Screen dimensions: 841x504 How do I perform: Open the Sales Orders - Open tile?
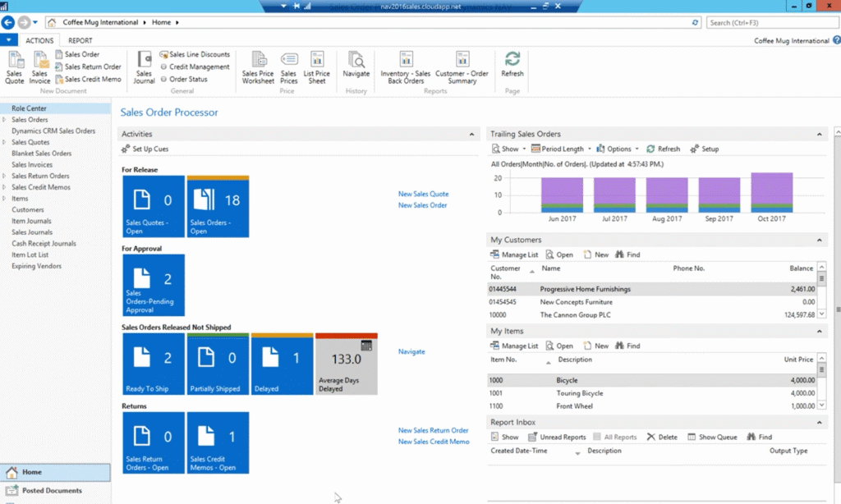click(x=218, y=206)
